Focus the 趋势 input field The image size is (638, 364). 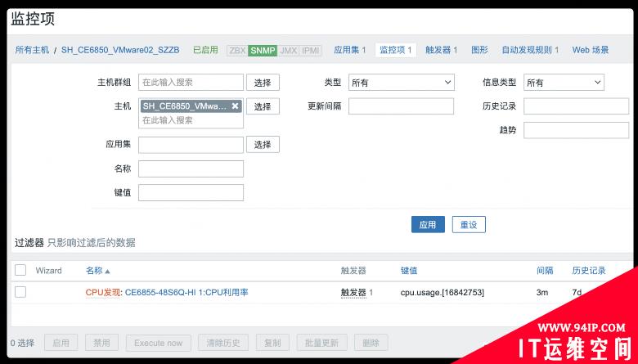click(x=576, y=130)
